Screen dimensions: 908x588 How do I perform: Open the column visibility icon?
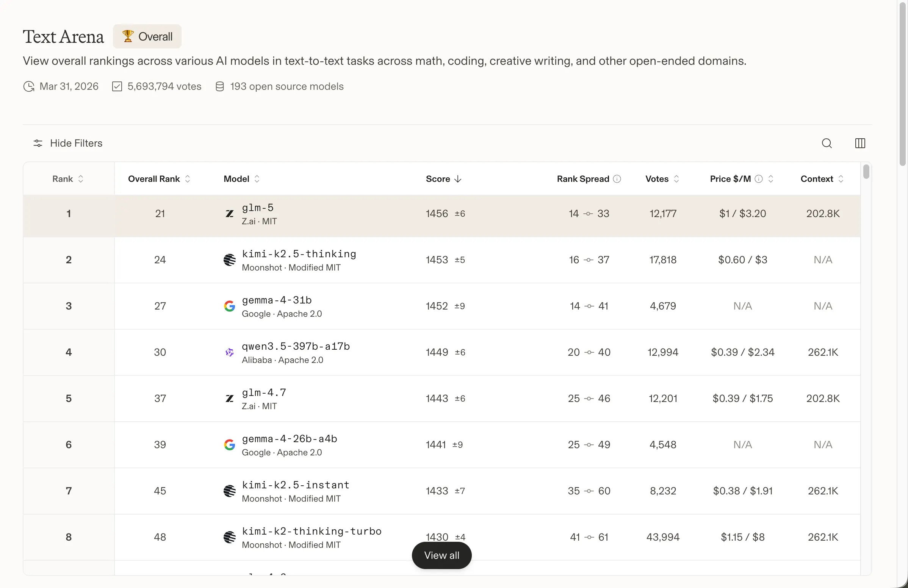[860, 143]
